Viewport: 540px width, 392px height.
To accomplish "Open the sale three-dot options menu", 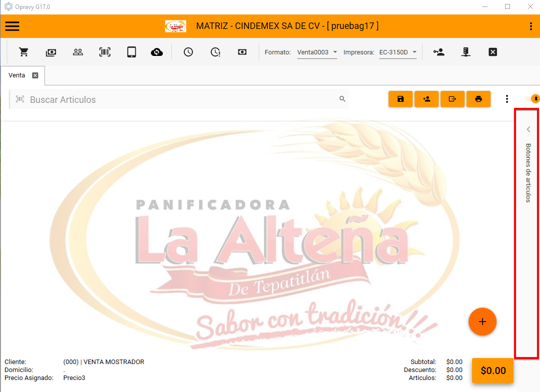I will tap(507, 99).
